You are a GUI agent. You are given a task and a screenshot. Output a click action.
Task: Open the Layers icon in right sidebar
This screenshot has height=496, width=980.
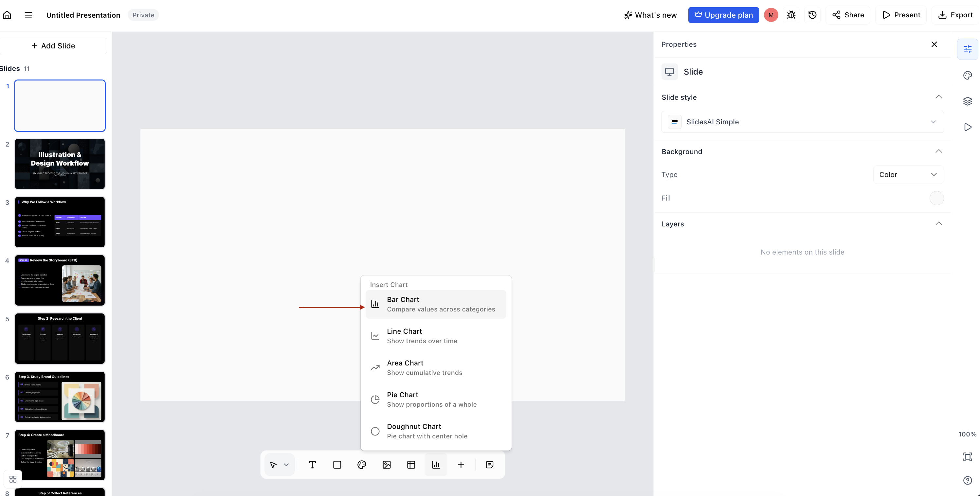coord(968,101)
